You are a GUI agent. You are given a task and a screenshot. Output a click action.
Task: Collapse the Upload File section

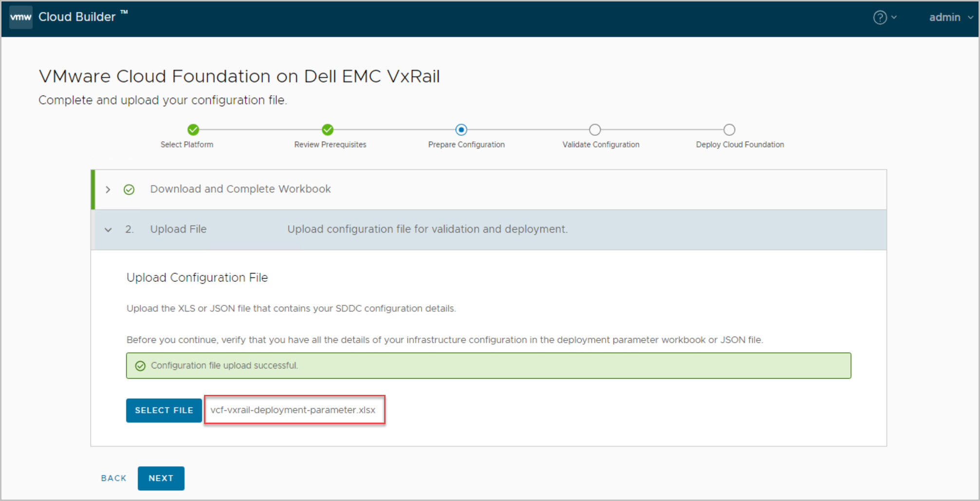[x=108, y=229]
